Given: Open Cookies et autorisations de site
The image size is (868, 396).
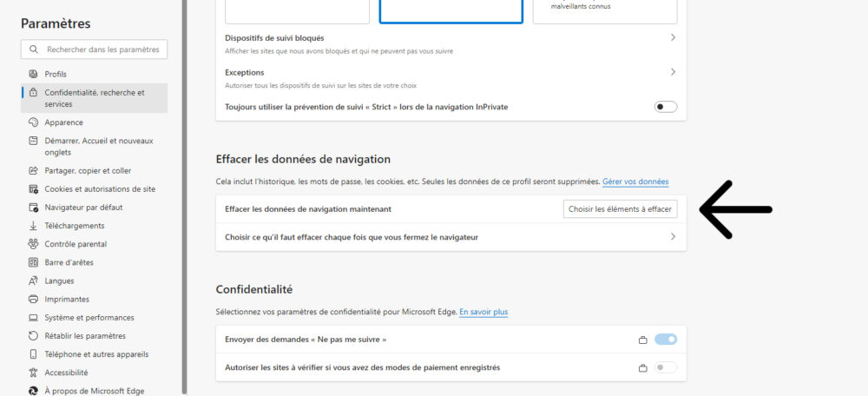Looking at the screenshot, I should point(100,188).
